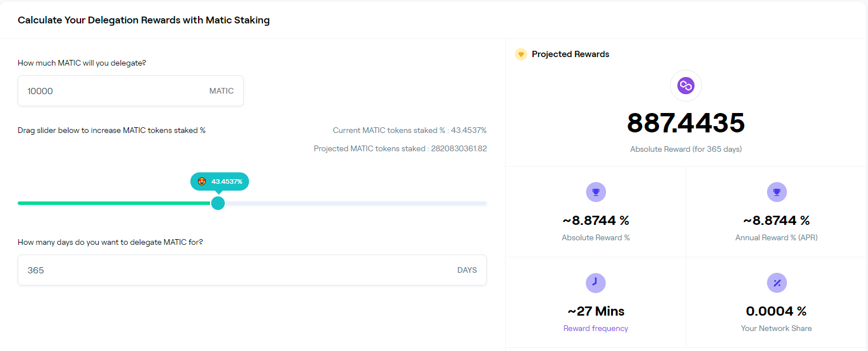Click the heart-eyes emoji in slider tooltip

[x=202, y=181]
